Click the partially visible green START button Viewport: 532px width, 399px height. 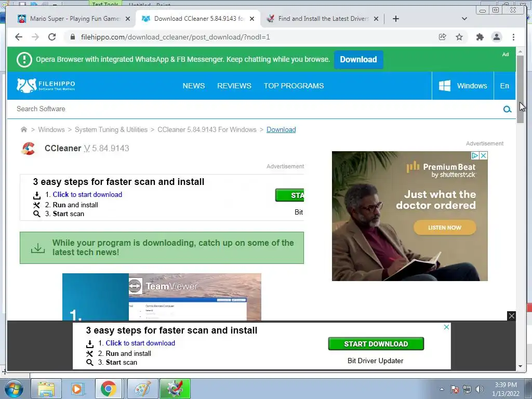click(x=289, y=195)
